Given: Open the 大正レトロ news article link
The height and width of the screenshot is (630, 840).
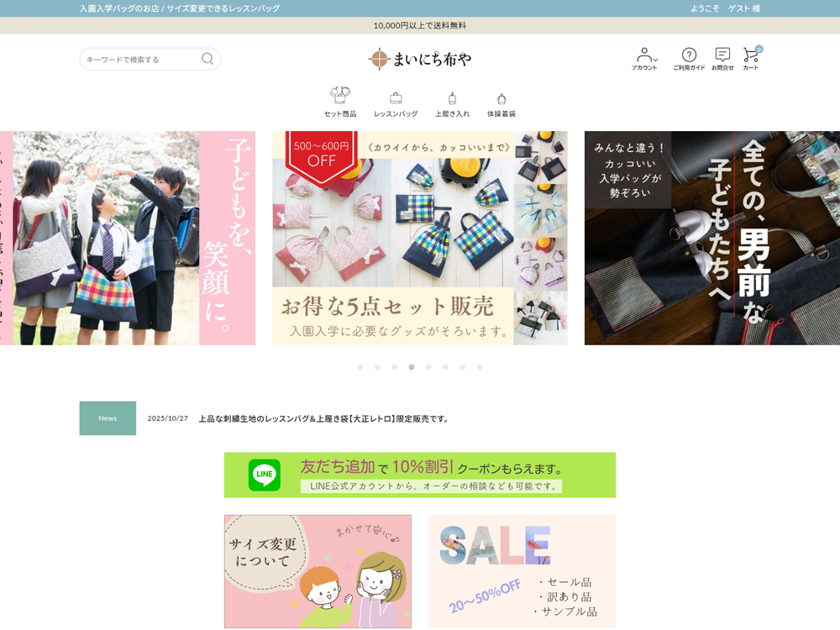Looking at the screenshot, I should [x=323, y=418].
